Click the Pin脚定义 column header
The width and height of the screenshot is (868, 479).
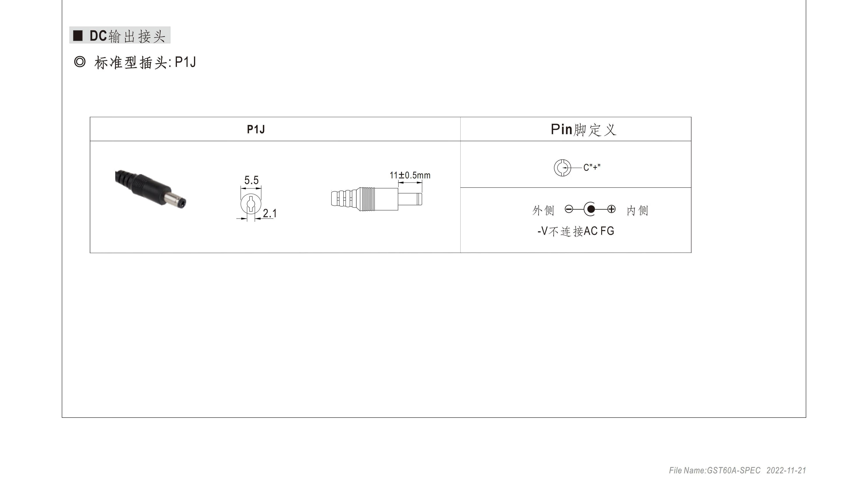pos(583,130)
